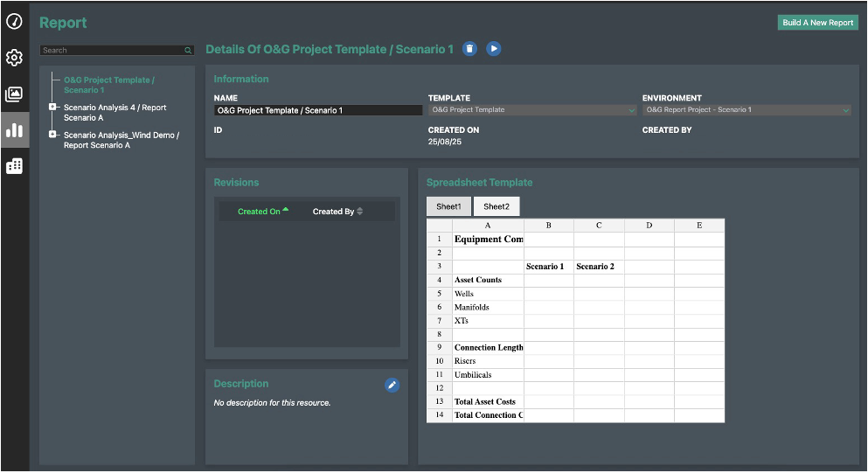Open the settings gear in sidebar
Viewport: 868px width, 473px height.
click(14, 58)
